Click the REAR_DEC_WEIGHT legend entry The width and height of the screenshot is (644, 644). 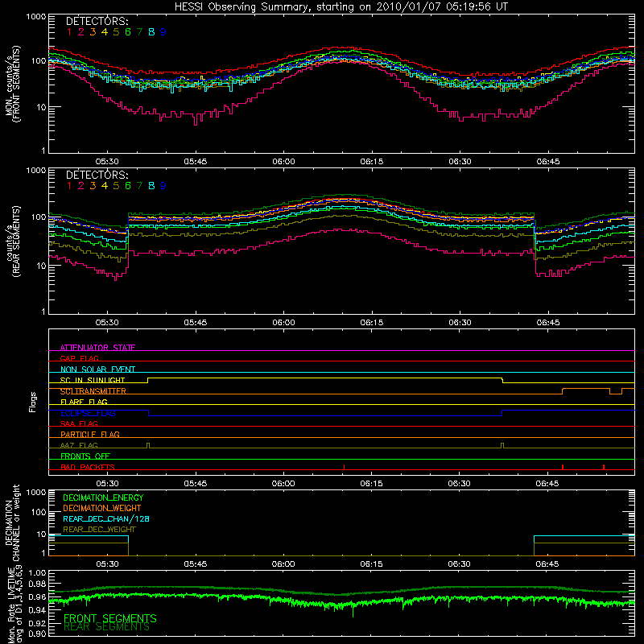[x=99, y=530]
